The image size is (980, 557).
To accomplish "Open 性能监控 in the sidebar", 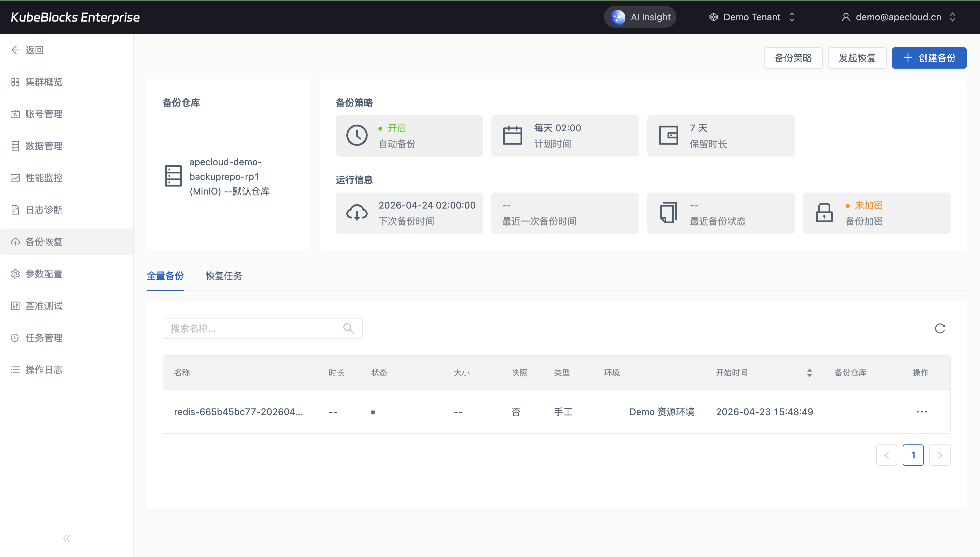I will pos(44,178).
